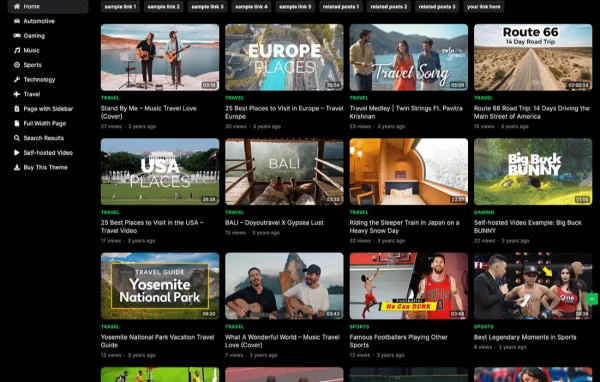This screenshot has height=382, width=600.
Task: Click the Travel airplane icon
Action: coord(17,94)
